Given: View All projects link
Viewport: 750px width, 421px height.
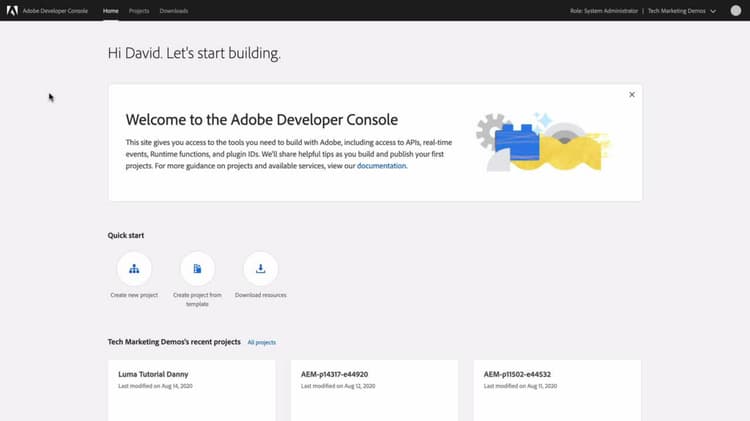Looking at the screenshot, I should point(262,342).
